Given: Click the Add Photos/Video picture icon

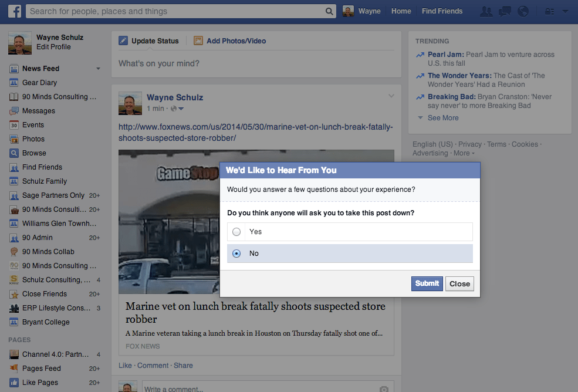Looking at the screenshot, I should 198,40.
